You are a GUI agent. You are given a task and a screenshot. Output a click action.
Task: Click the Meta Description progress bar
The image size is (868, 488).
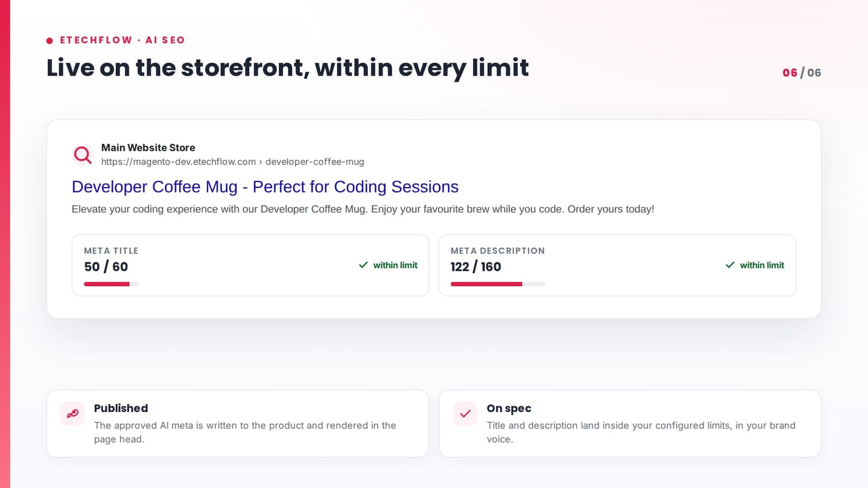[x=497, y=284]
